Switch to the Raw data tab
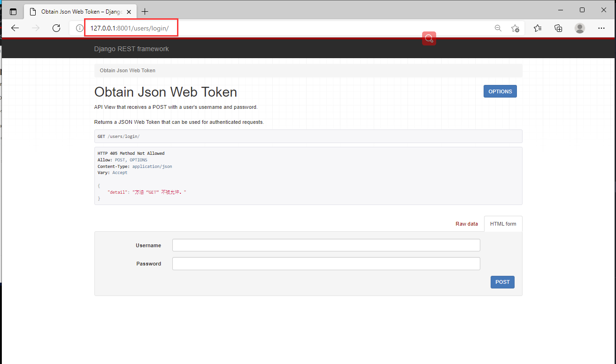 click(x=467, y=224)
